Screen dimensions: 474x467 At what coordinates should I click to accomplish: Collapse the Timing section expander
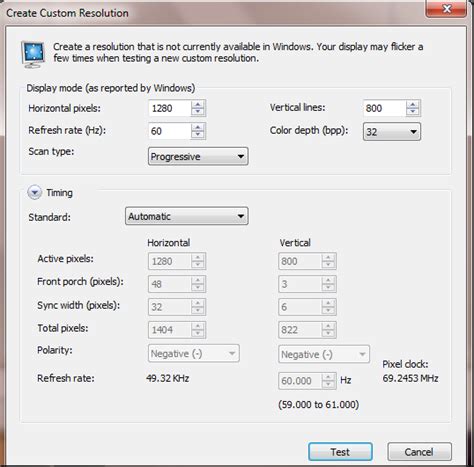pos(34,192)
